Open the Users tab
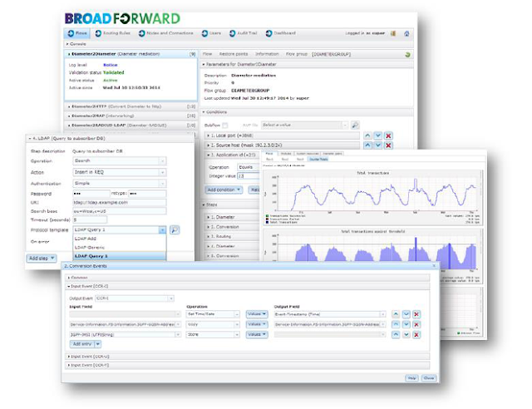532x409 pixels. pyautogui.click(x=211, y=33)
